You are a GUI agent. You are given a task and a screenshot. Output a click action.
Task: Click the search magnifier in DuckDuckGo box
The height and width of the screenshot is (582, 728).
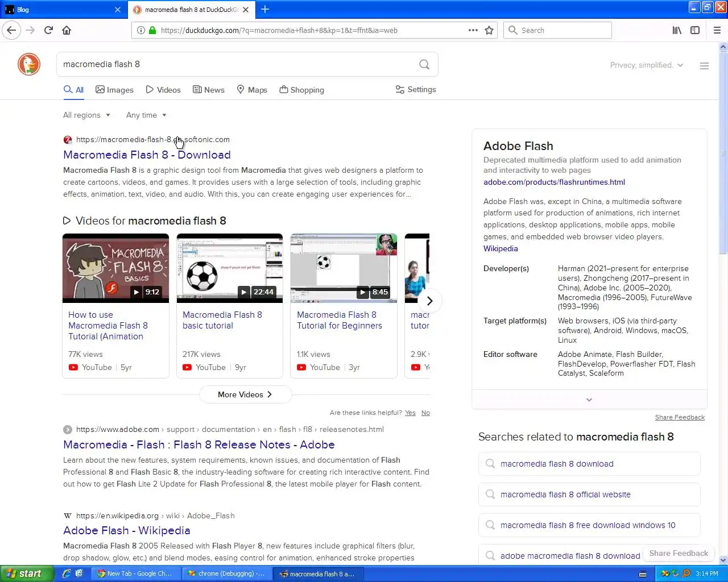[x=424, y=64]
